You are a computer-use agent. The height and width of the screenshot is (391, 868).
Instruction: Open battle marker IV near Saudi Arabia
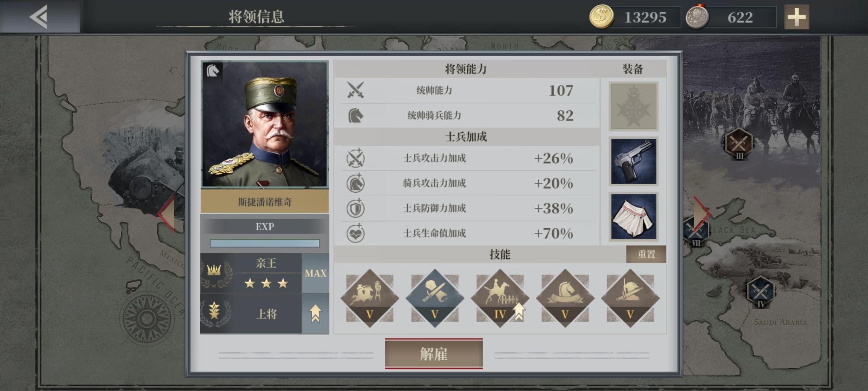pyautogui.click(x=761, y=291)
